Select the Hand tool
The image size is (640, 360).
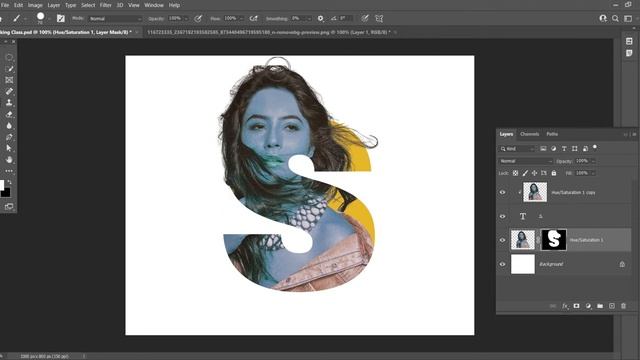tap(9, 160)
